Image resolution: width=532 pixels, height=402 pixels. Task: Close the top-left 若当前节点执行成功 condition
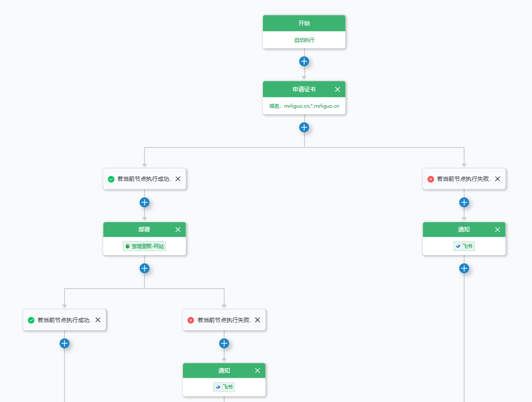[178, 179]
